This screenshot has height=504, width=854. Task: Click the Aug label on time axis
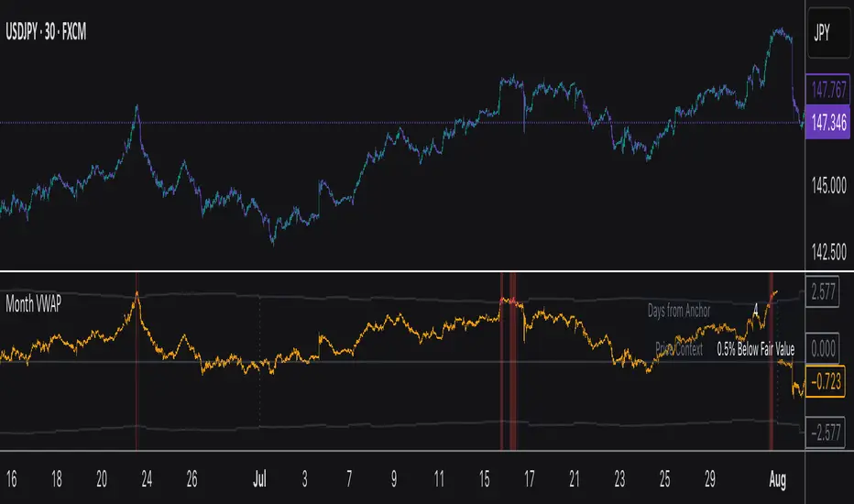(x=777, y=479)
